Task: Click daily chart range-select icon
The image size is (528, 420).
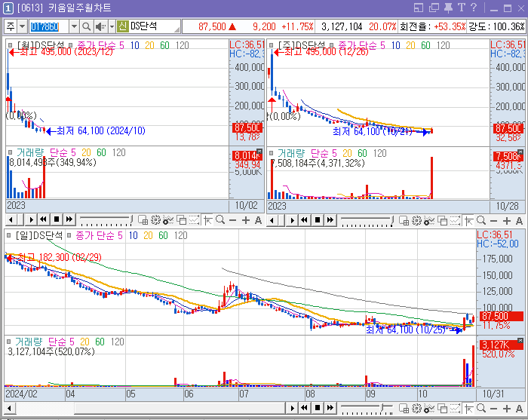Action: click(456, 408)
